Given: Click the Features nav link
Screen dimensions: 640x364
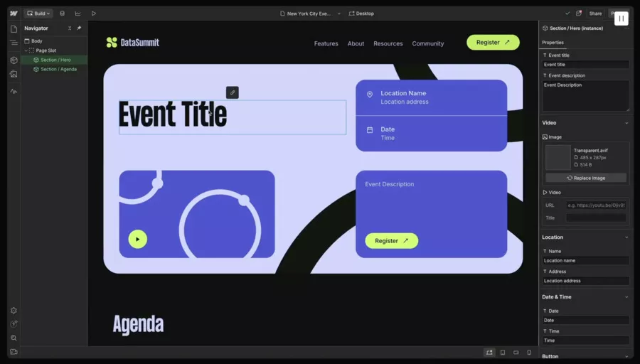Looking at the screenshot, I should coord(326,43).
